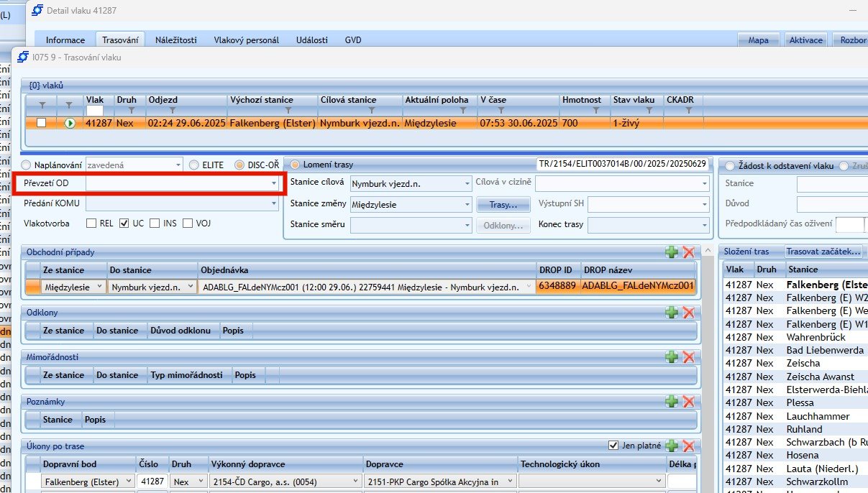Image resolution: width=868 pixels, height=493 pixels.
Task: Click green plus in Úkony po trase
Action: 672,446
